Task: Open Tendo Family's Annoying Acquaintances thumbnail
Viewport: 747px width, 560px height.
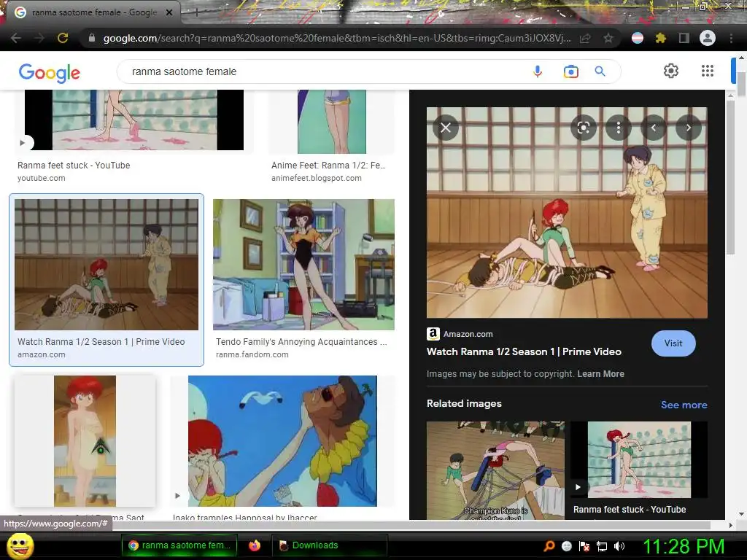Action: (x=303, y=265)
